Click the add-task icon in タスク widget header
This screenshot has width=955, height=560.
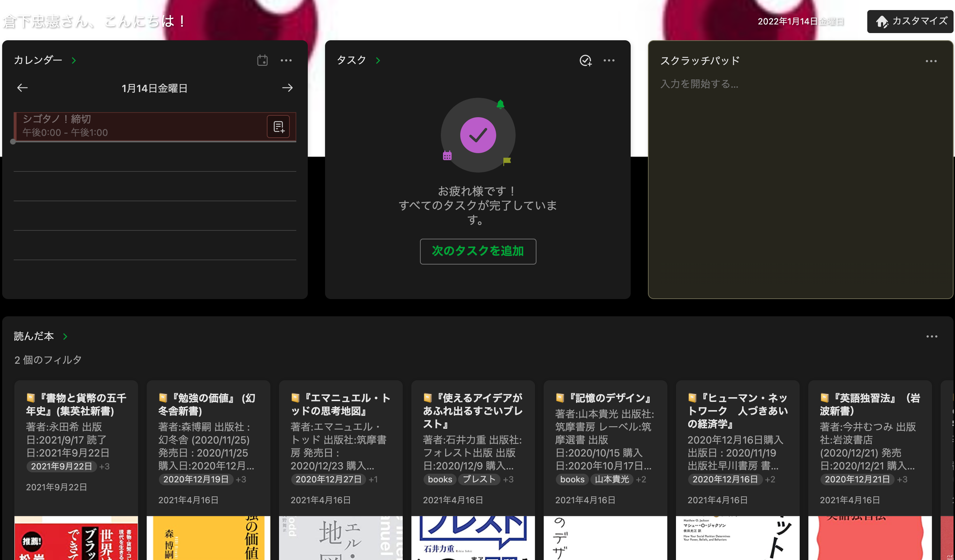pos(585,60)
